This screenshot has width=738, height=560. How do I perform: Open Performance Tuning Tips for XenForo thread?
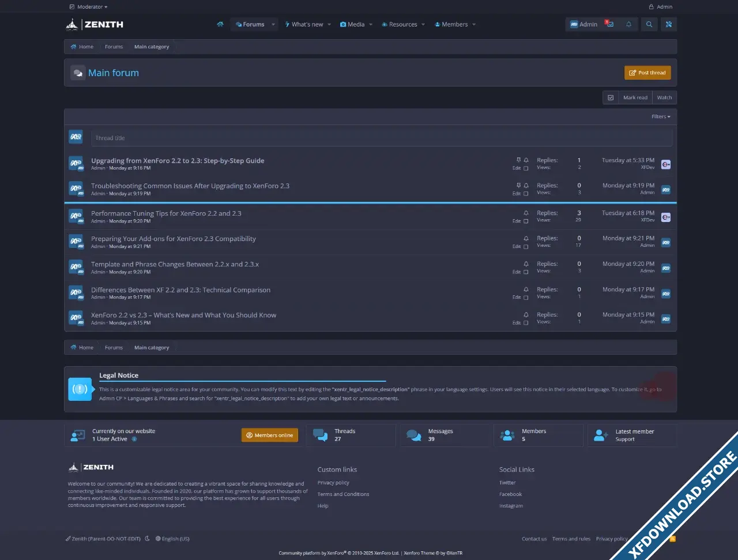coord(166,213)
